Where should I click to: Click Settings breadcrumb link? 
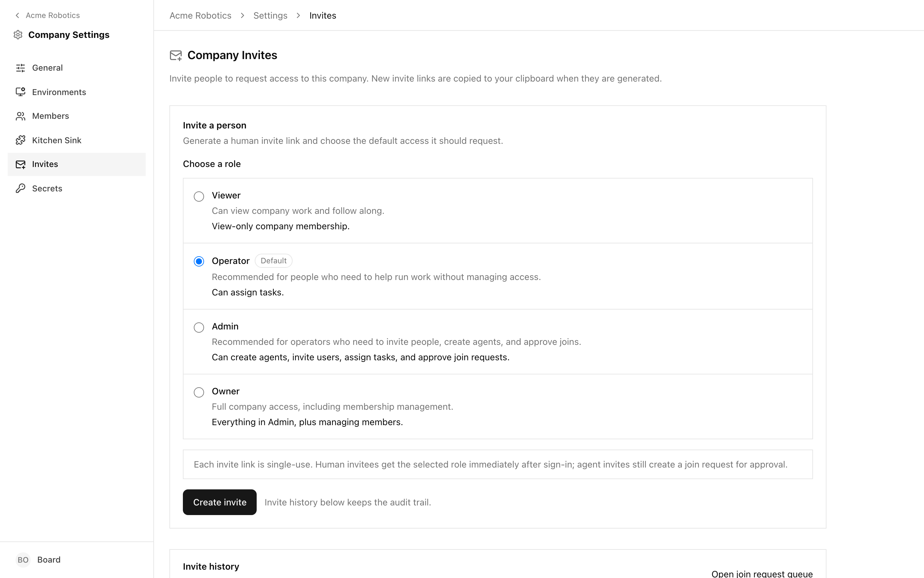coord(270,16)
